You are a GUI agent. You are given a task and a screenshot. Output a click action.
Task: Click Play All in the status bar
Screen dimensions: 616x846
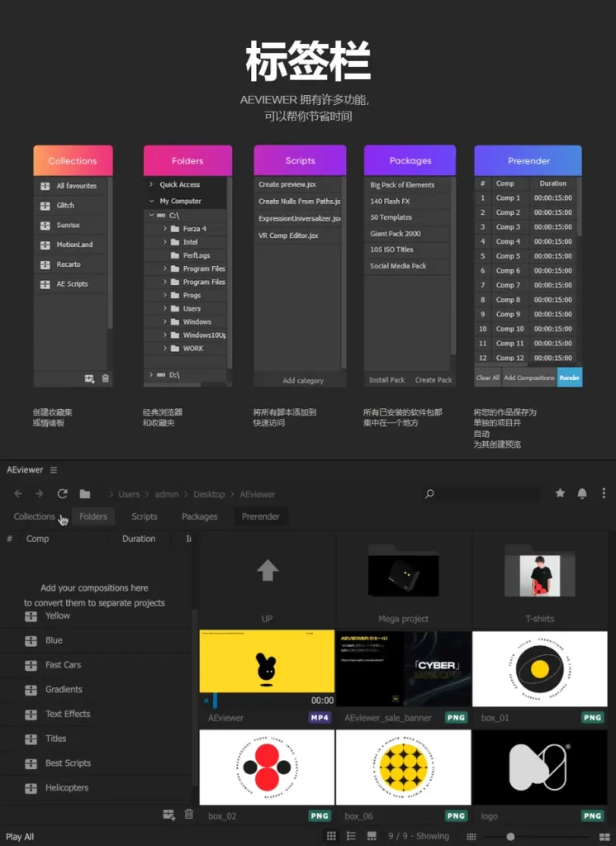tap(20, 837)
